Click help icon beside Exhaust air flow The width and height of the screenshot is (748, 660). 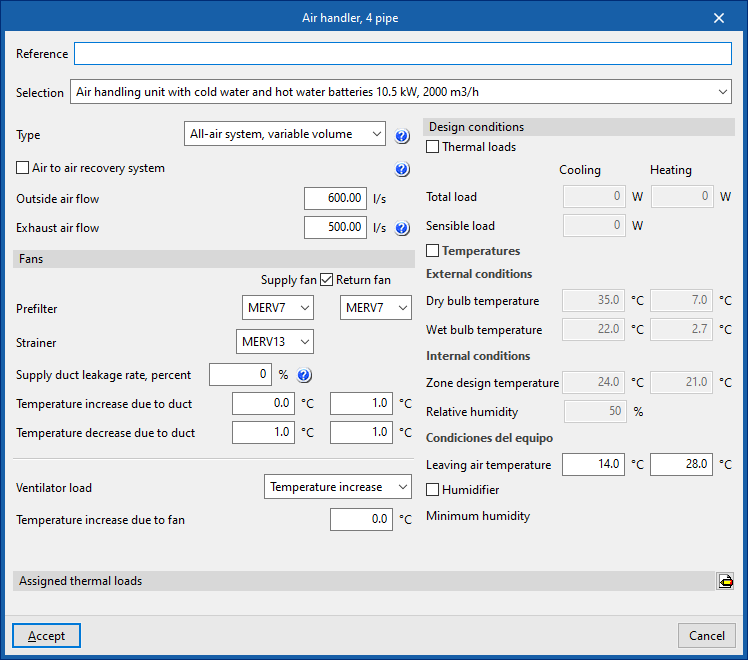tap(403, 228)
